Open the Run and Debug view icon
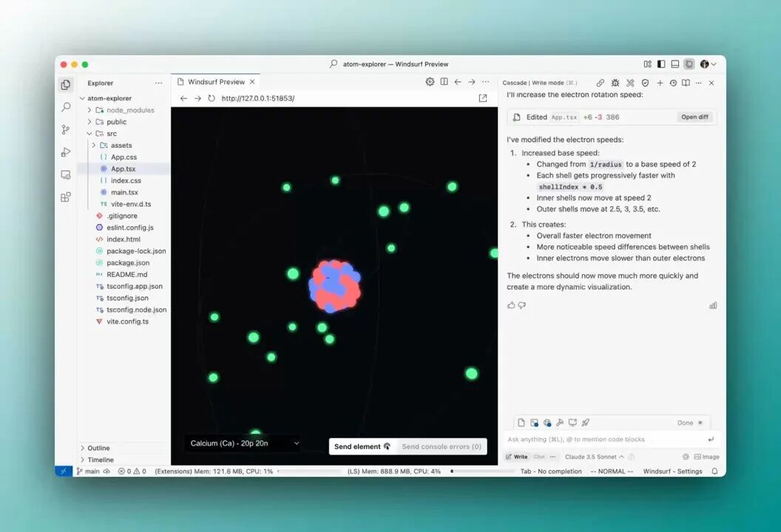This screenshot has width=781, height=532. click(x=66, y=151)
